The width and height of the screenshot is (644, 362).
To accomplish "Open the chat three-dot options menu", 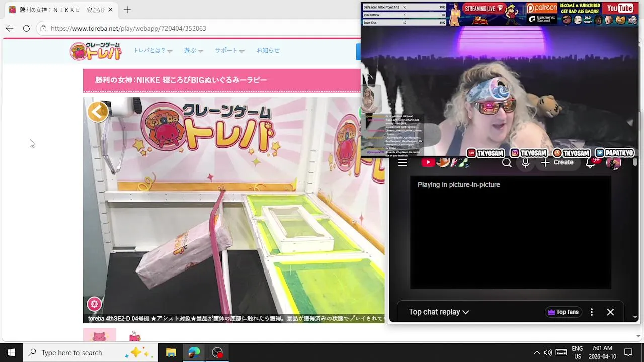I will [x=592, y=312].
